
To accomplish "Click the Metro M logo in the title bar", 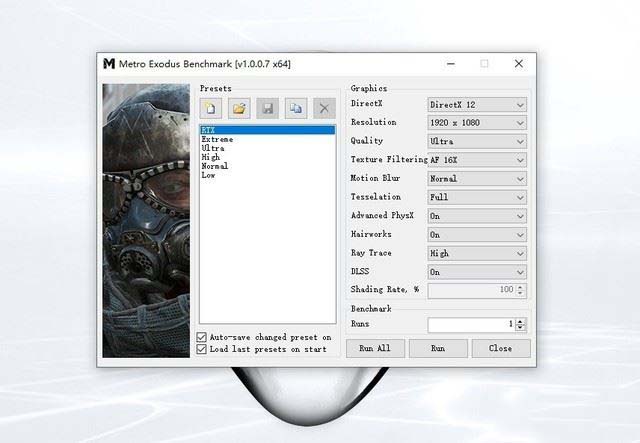I will 109,64.
